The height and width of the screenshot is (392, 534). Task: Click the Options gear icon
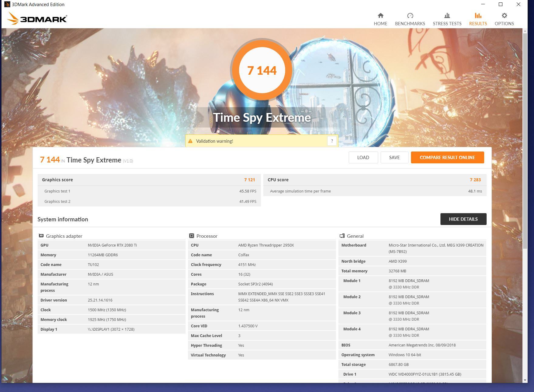(x=504, y=15)
